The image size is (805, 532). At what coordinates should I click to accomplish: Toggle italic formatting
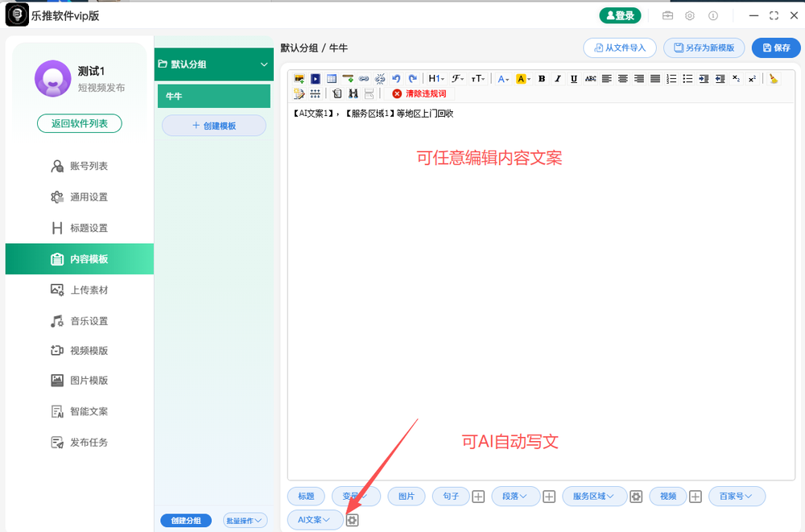(x=558, y=78)
